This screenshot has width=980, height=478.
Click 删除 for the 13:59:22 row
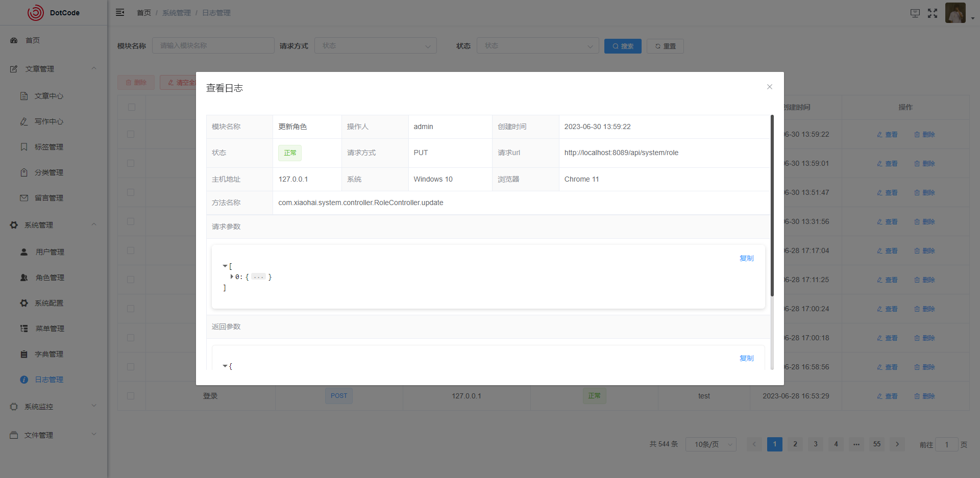924,135
